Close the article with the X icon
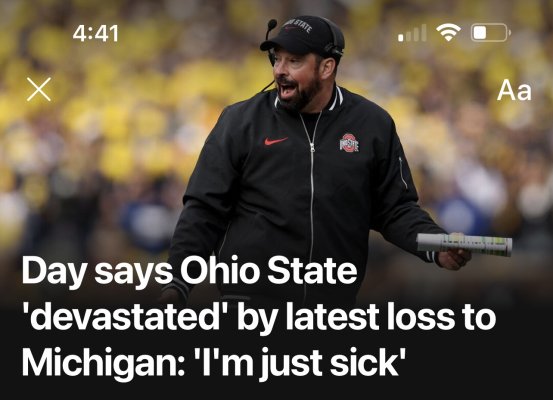 (39, 89)
